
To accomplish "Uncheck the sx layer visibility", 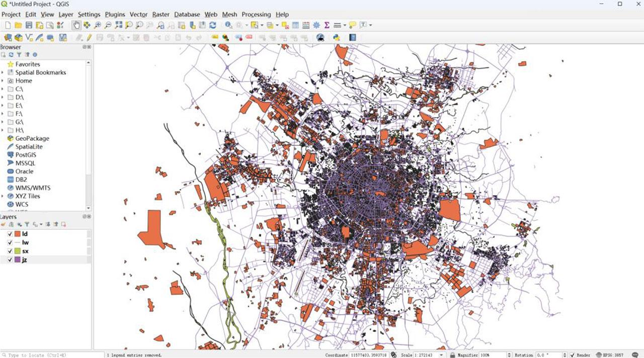I will click(x=10, y=251).
